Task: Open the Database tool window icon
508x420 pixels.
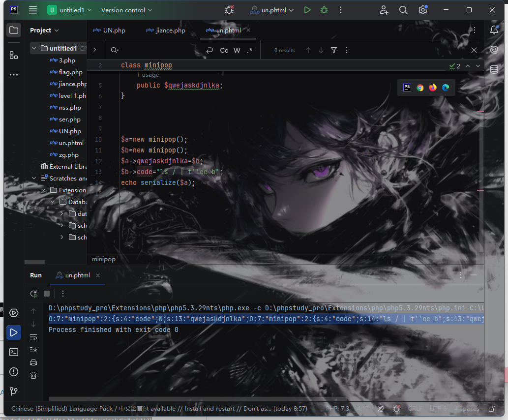Action: coord(494,69)
